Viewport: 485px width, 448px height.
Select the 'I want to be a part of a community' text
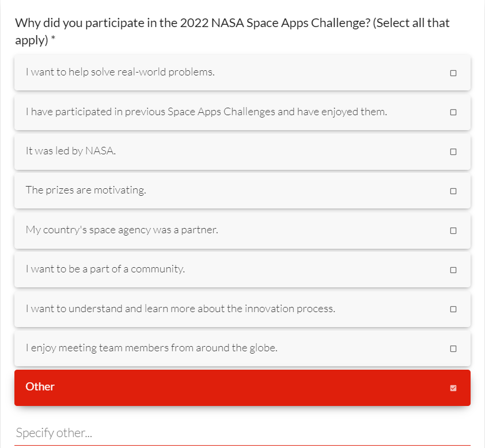(x=105, y=269)
